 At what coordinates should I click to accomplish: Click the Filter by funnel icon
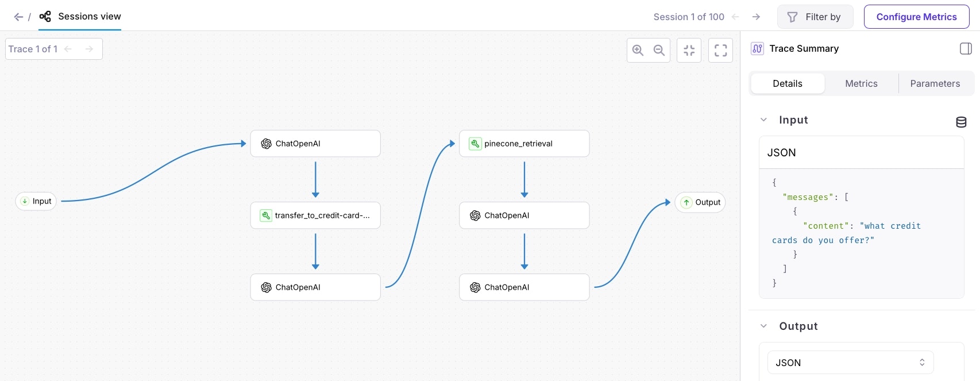pyautogui.click(x=793, y=17)
